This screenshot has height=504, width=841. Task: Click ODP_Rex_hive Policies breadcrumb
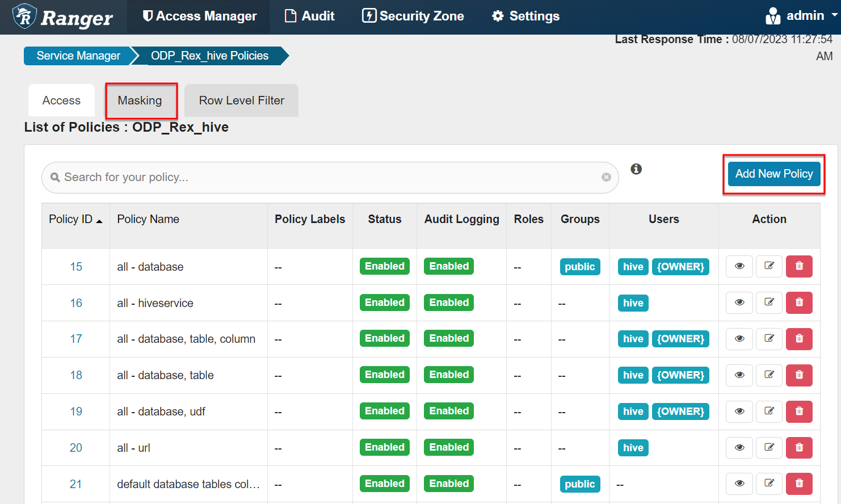209,56
